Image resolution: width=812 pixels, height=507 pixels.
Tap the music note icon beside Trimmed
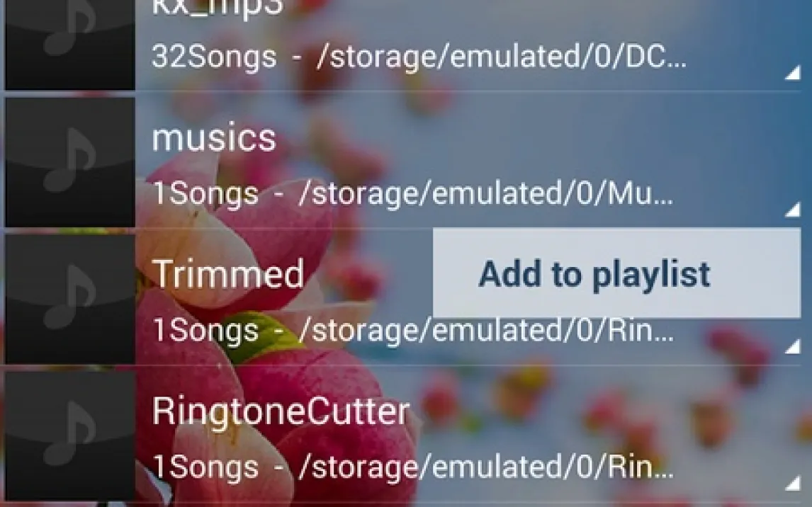(x=70, y=299)
